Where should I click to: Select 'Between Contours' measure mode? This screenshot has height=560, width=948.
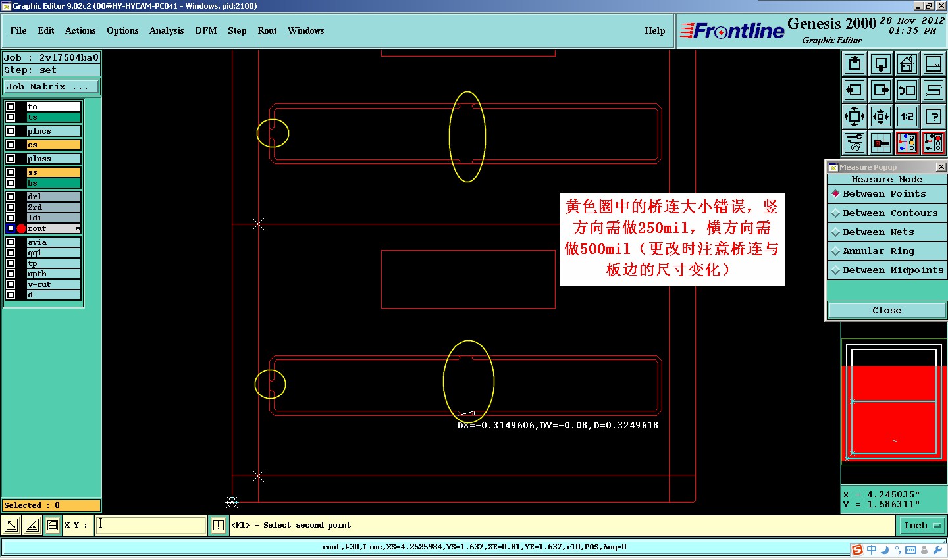point(887,213)
